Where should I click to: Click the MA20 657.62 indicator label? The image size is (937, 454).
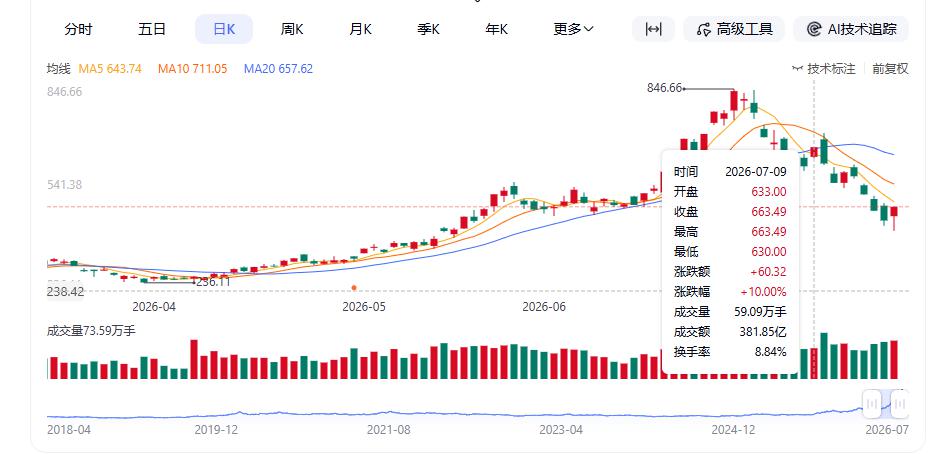coord(278,69)
